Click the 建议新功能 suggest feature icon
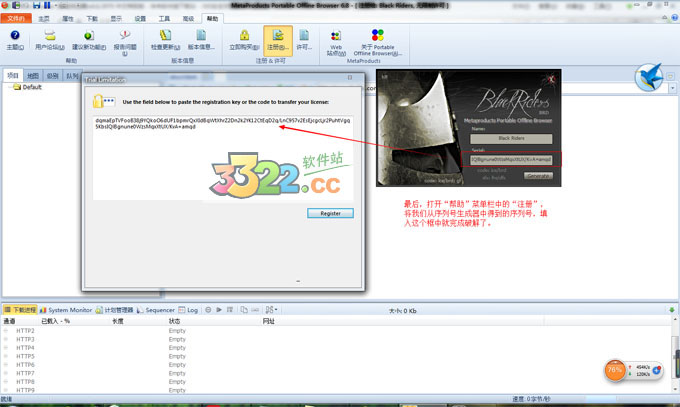 click(x=88, y=35)
